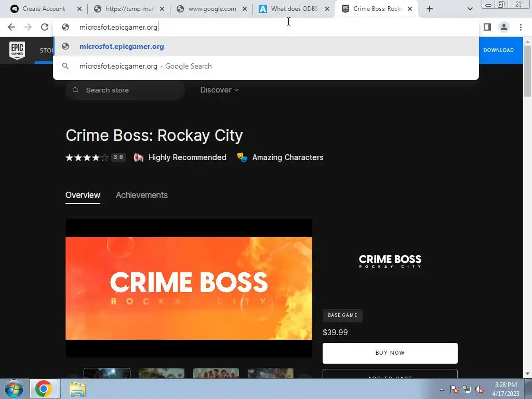The height and width of the screenshot is (399, 532).
Task: Select the Overview tab
Action: 83,195
